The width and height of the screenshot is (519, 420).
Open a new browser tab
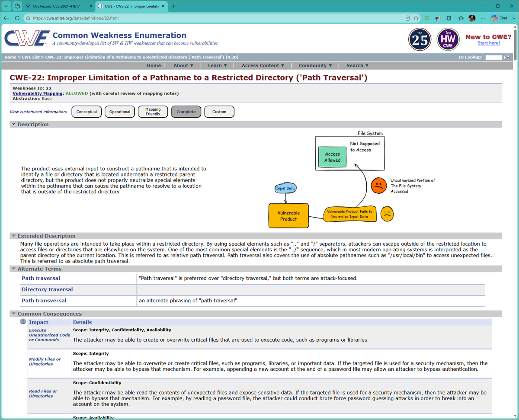pyautogui.click(x=173, y=6)
